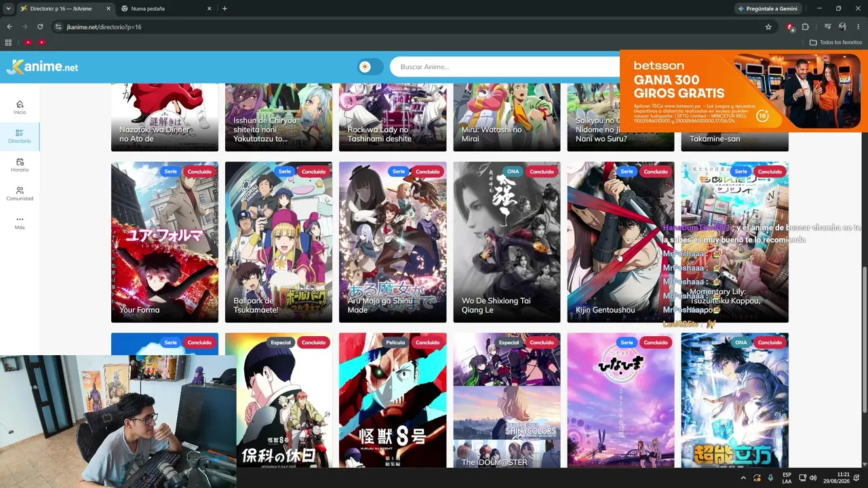The width and height of the screenshot is (868, 488).
Task: View site information icon in address bar
Action: 59,27
